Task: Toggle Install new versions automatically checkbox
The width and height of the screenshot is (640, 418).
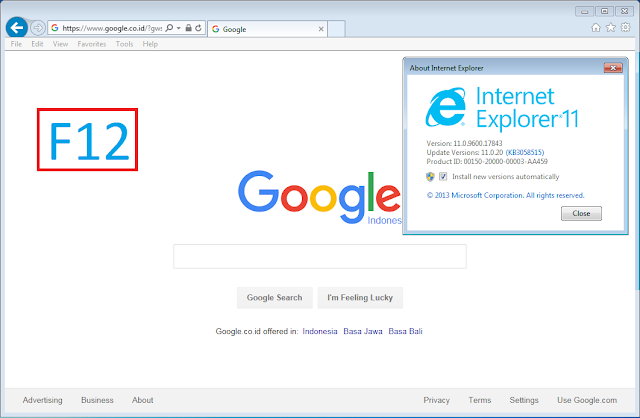Action: 443,176
